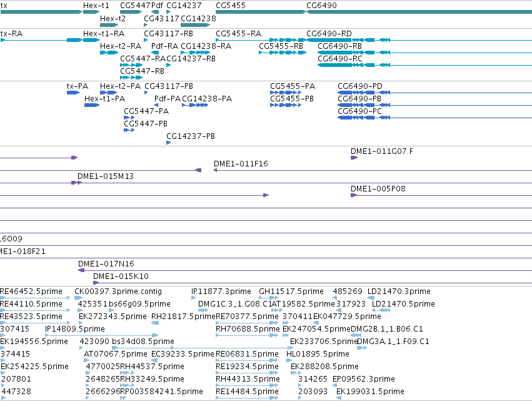
Task: Click the Hex-t2-PA protein label
Action: click(x=120, y=86)
